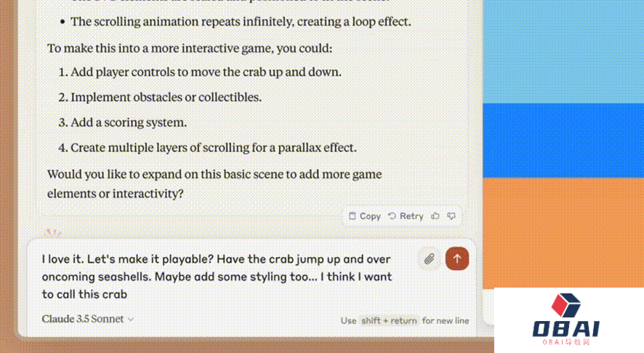The width and height of the screenshot is (644, 353).
Task: Click the teal color band on the right
Action: 563,51
